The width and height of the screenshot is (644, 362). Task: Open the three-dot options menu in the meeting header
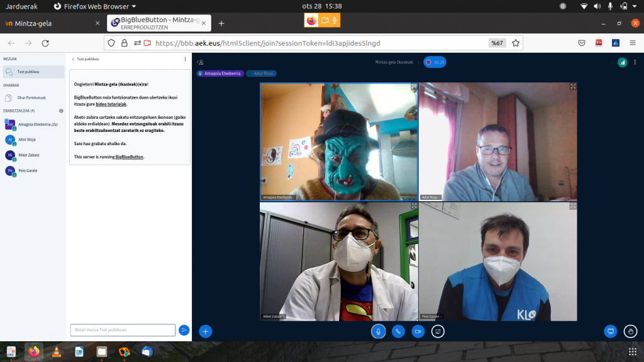tap(636, 62)
